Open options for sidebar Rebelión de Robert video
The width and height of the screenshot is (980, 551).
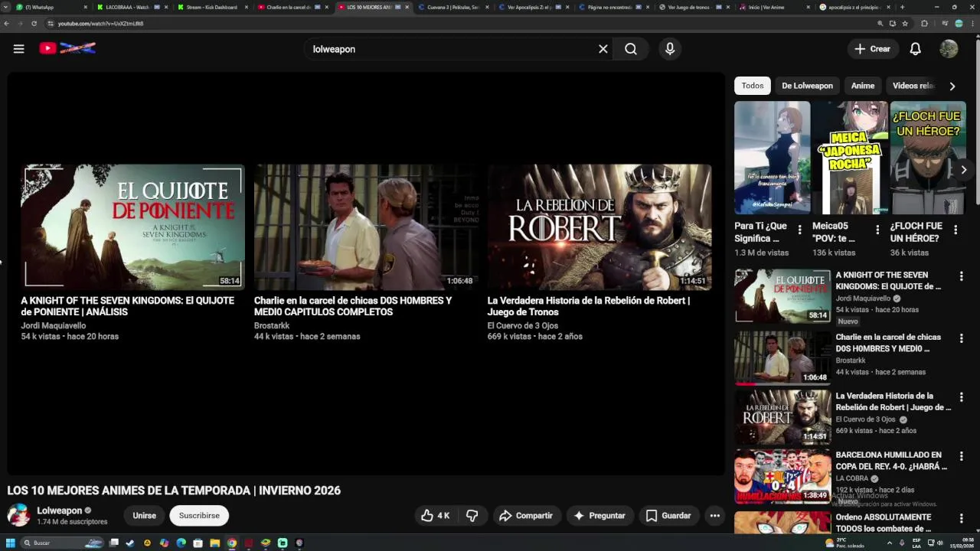click(x=962, y=397)
